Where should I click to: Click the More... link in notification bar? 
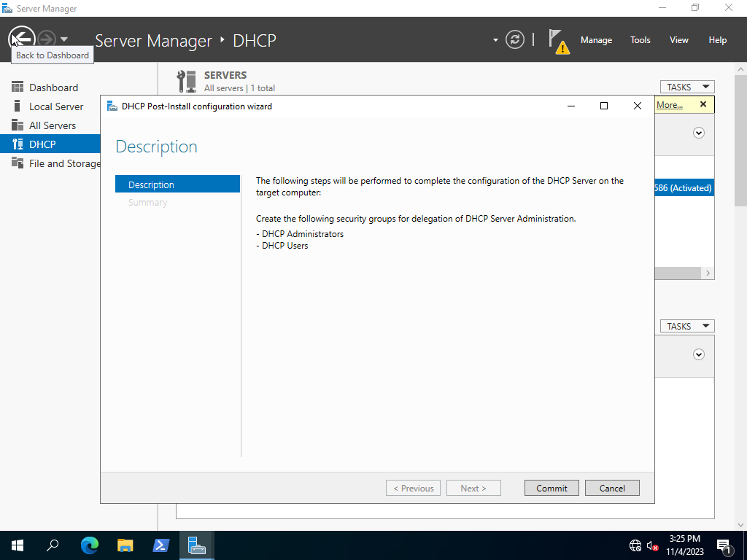[670, 105]
